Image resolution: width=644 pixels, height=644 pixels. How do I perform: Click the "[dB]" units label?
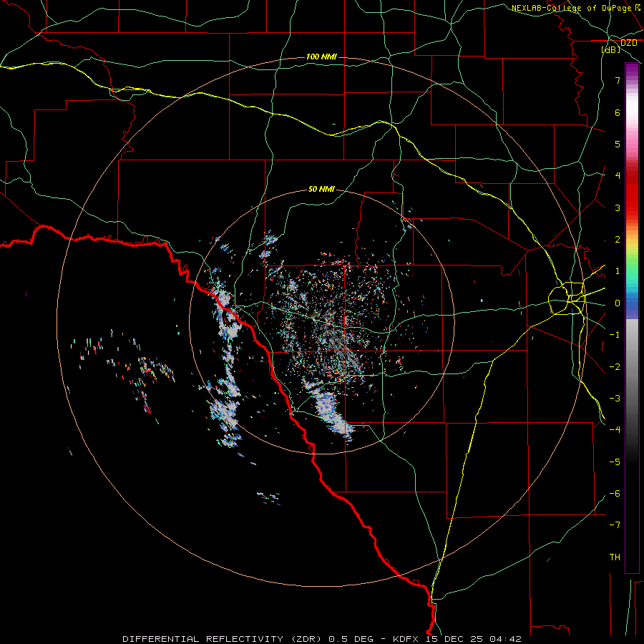[x=611, y=49]
